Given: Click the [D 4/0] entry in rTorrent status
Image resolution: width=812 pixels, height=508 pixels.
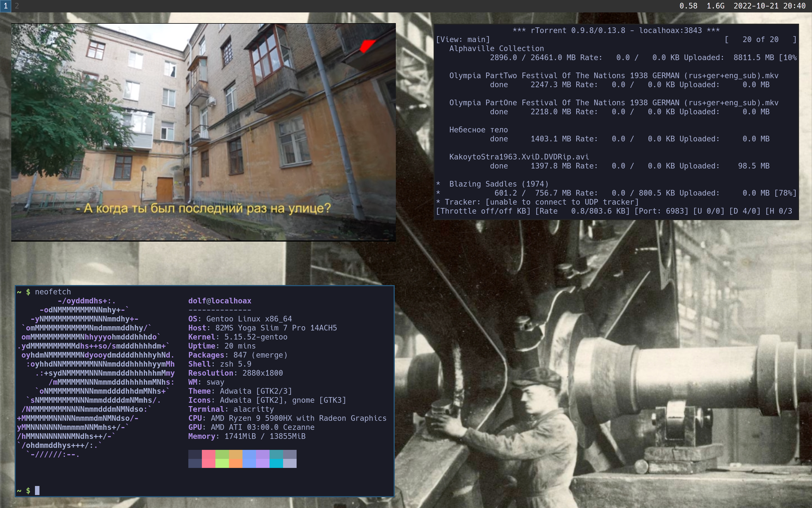Looking at the screenshot, I should (x=745, y=211).
